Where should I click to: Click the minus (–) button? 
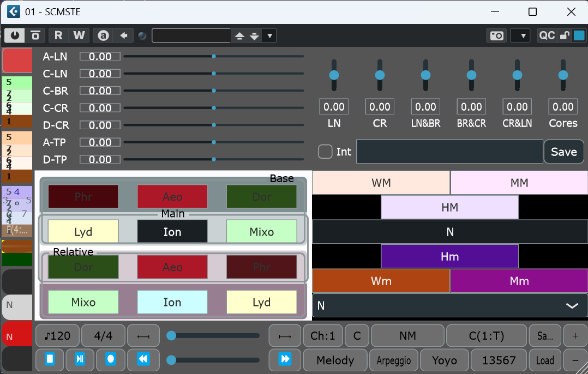(x=575, y=360)
